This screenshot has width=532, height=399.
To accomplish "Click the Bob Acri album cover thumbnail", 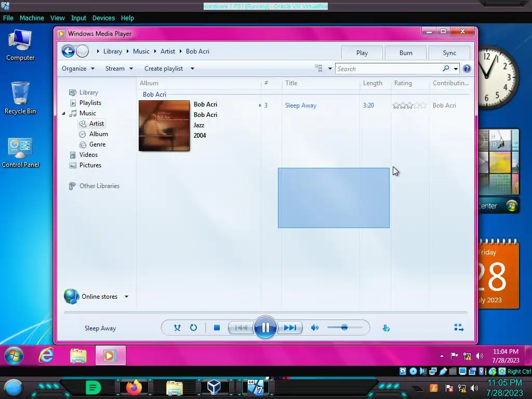I will pyautogui.click(x=164, y=126).
